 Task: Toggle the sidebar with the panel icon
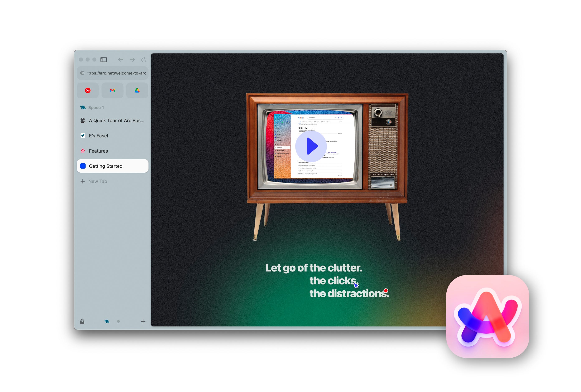(104, 59)
